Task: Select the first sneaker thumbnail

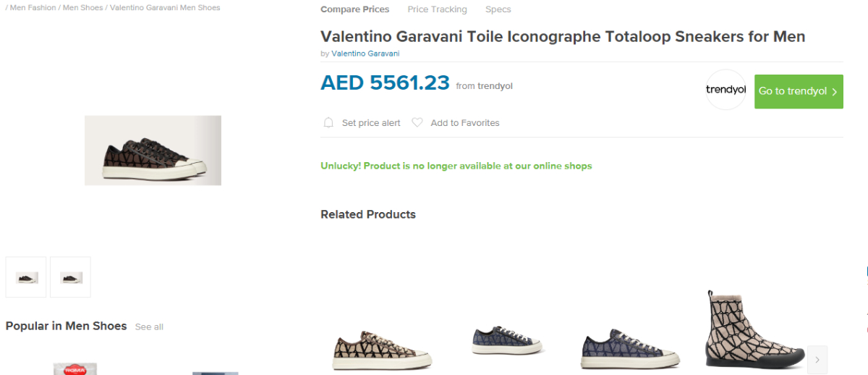Action: click(x=26, y=277)
